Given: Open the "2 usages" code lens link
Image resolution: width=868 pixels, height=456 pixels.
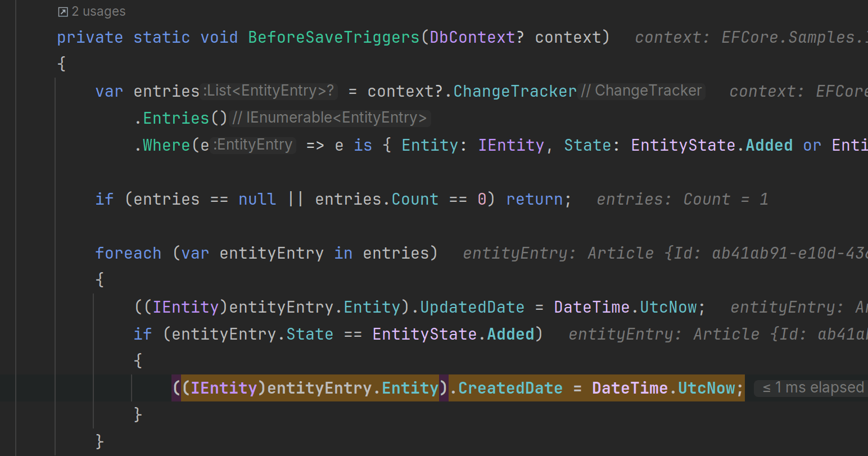Looking at the screenshot, I should click(98, 12).
